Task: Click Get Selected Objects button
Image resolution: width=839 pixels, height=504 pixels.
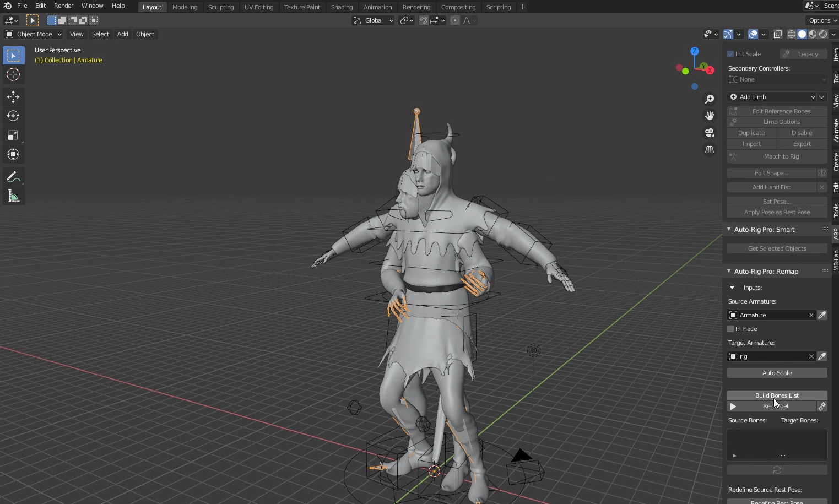Action: pos(777,248)
